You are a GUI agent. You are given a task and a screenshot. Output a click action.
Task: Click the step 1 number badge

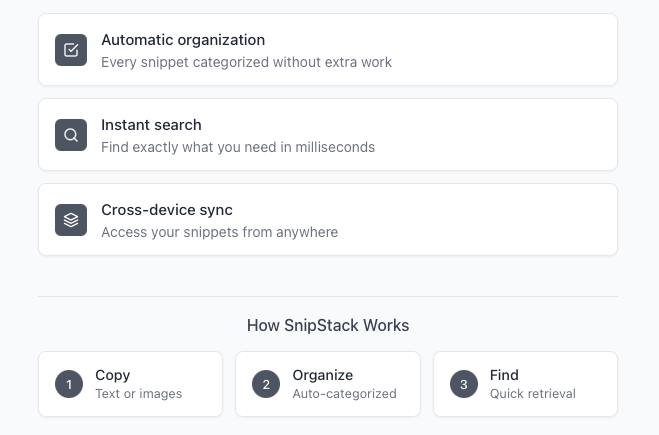click(x=69, y=384)
